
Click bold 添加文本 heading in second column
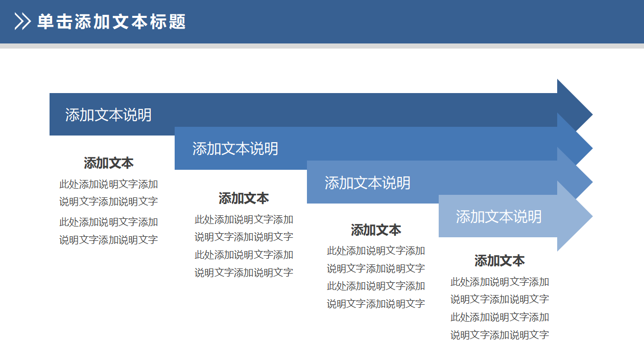click(x=244, y=198)
